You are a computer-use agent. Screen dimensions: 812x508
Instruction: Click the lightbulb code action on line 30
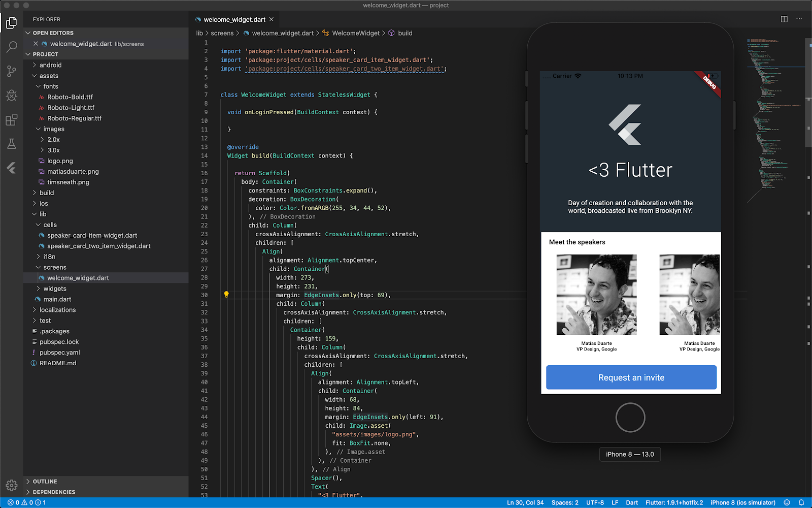pos(226,295)
